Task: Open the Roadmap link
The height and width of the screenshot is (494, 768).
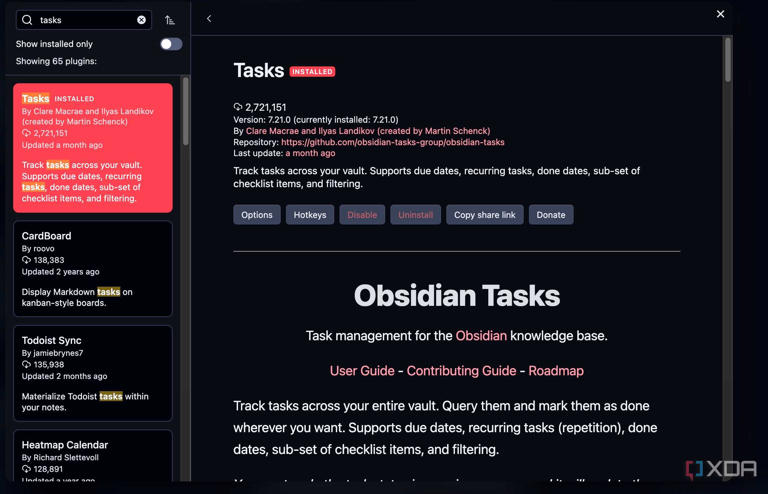Action: click(556, 371)
